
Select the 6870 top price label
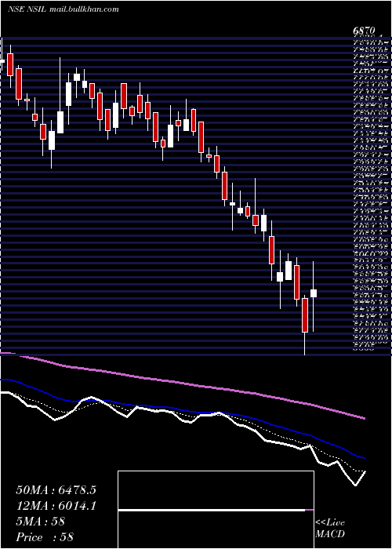point(364,31)
